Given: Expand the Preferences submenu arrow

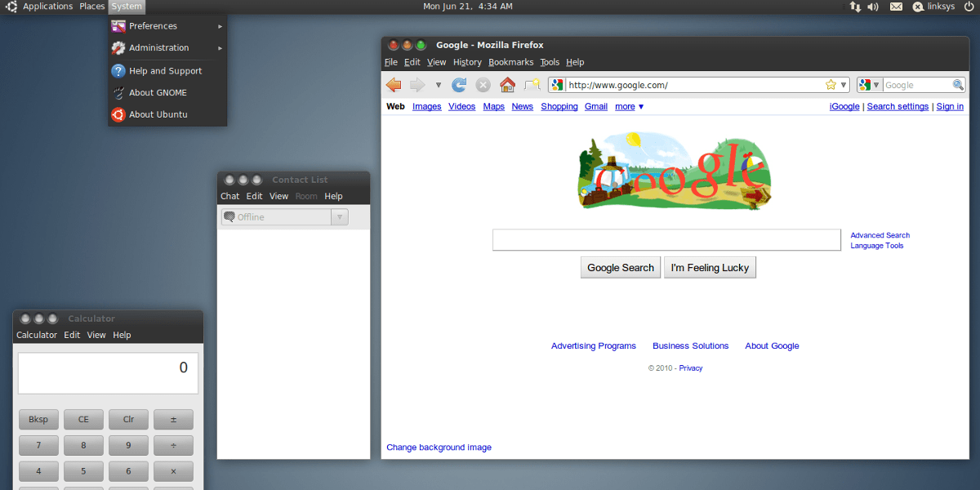Looking at the screenshot, I should (220, 26).
